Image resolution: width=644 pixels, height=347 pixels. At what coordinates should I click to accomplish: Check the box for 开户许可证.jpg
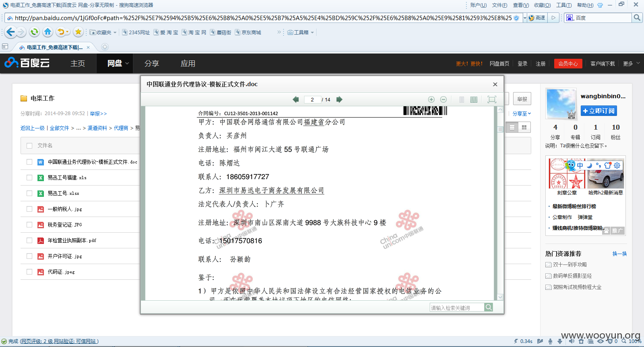tap(29, 256)
